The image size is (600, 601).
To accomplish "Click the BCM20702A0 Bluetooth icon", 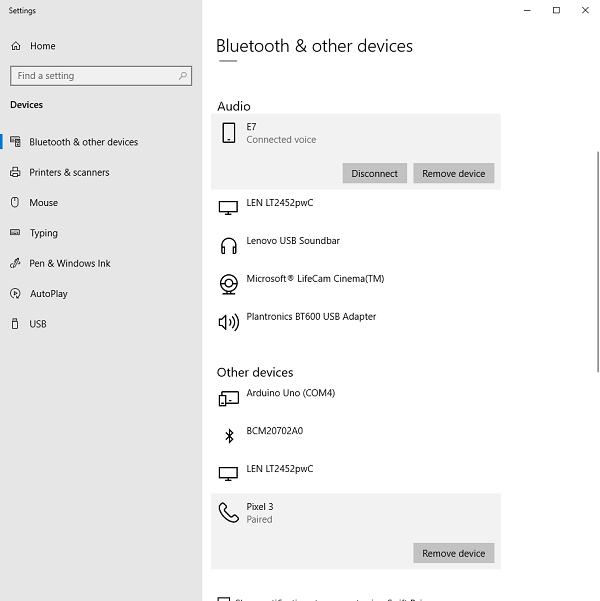I will pyautogui.click(x=228, y=435).
